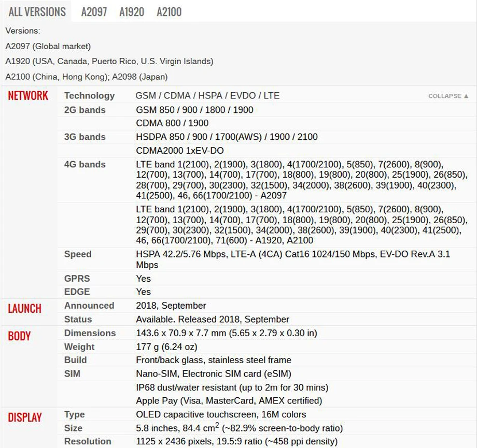Click 'OLED capacitive touchscreen, 16M colors'
This screenshot has height=448, width=477.
click(x=221, y=414)
